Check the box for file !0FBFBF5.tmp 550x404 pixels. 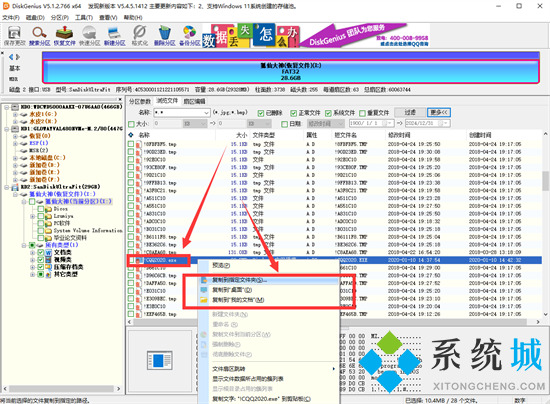click(x=131, y=144)
